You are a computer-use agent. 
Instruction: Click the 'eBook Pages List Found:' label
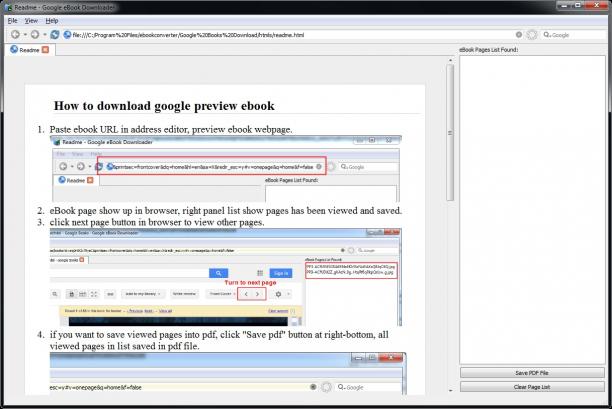point(489,50)
